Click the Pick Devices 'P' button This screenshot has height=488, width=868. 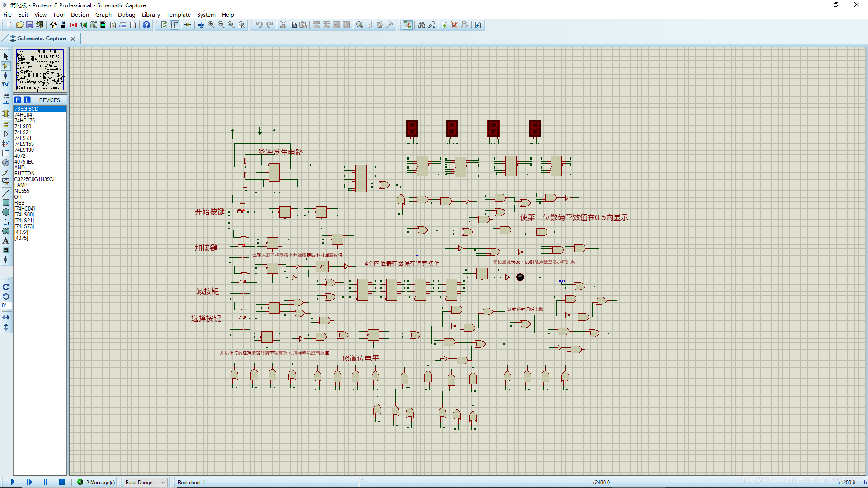pos(18,100)
